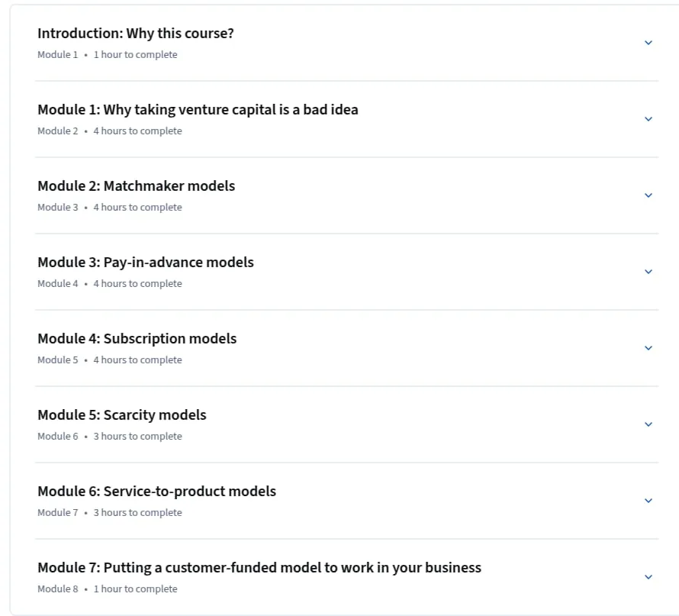Click the Module 5: Scarcity models heading
This screenshot has height=616, width=679.
point(122,415)
